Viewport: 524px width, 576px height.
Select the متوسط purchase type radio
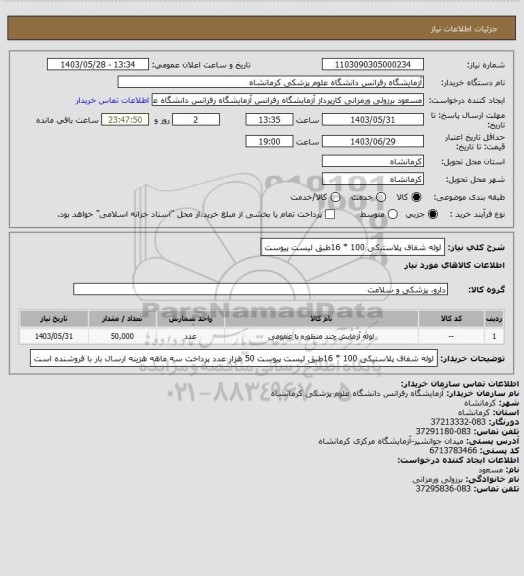click(x=393, y=214)
